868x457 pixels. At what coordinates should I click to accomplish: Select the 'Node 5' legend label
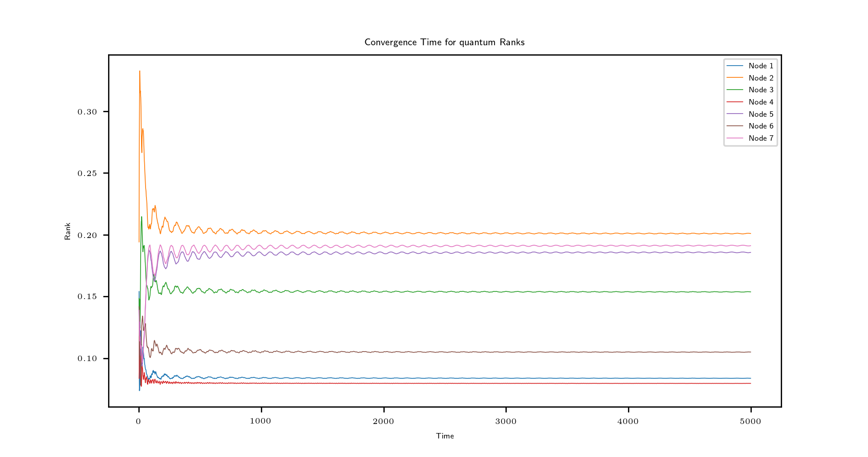[761, 114]
